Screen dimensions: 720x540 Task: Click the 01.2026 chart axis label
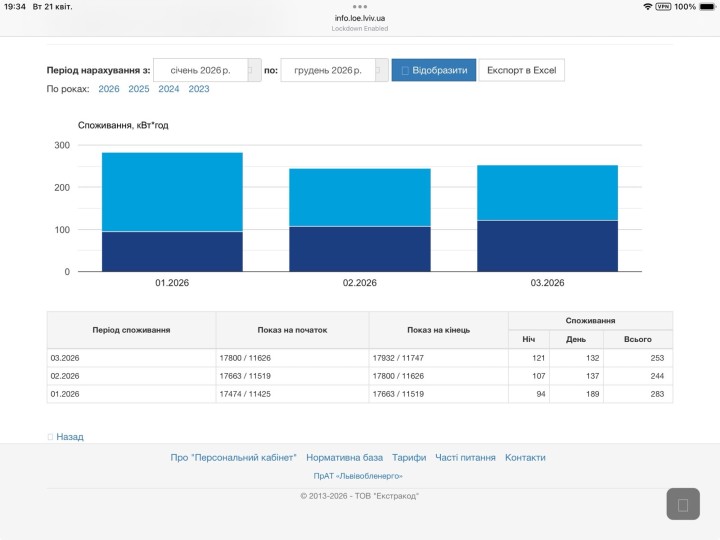pyautogui.click(x=172, y=283)
